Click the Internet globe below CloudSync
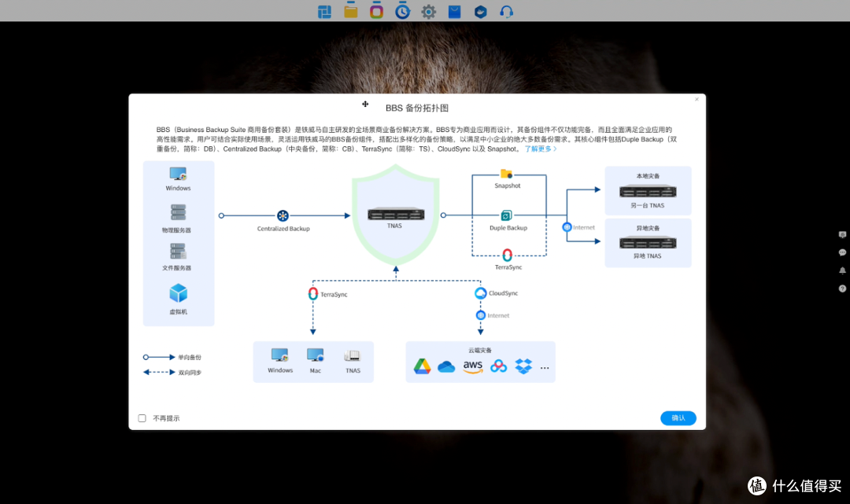This screenshot has width=850, height=504. [x=480, y=315]
